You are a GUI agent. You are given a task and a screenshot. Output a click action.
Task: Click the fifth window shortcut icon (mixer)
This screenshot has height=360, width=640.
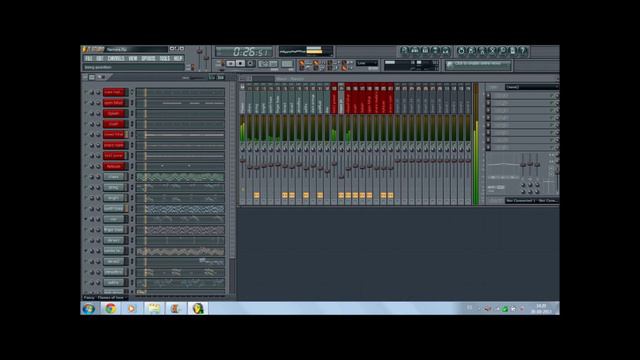coord(445,51)
